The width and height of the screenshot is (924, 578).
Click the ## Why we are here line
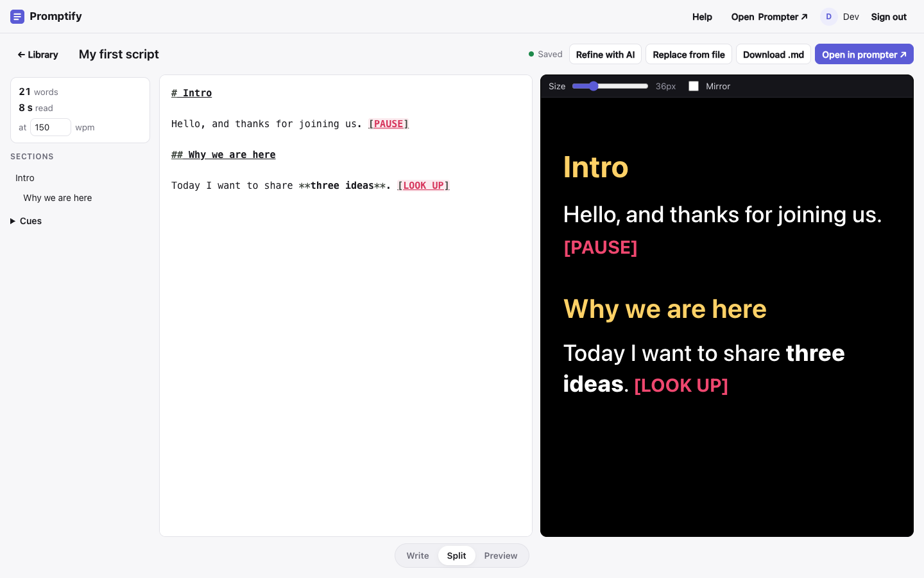point(223,155)
